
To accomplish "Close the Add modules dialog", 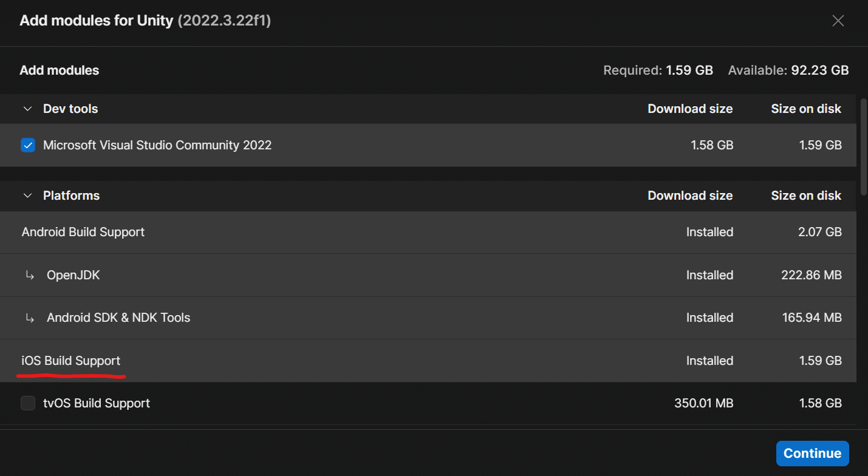I will pos(838,21).
